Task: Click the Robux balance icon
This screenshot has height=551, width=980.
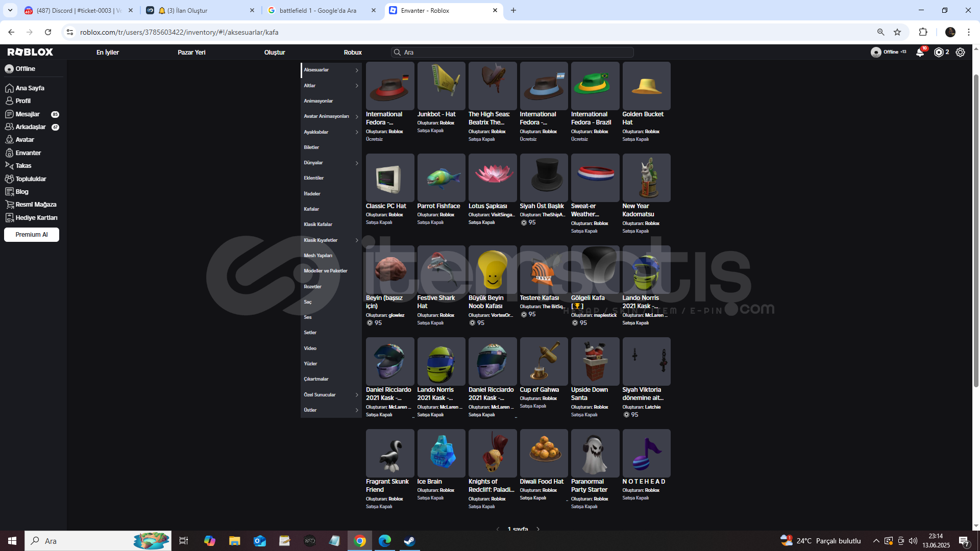Action: 938,52
